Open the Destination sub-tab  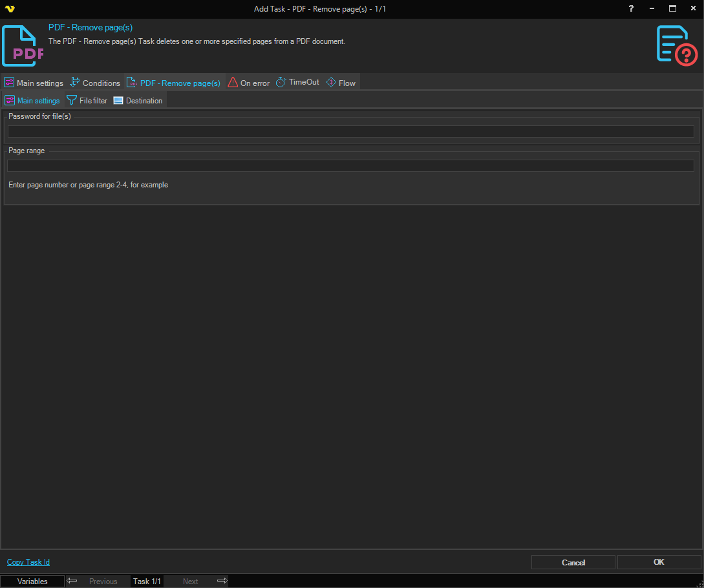[x=138, y=101]
